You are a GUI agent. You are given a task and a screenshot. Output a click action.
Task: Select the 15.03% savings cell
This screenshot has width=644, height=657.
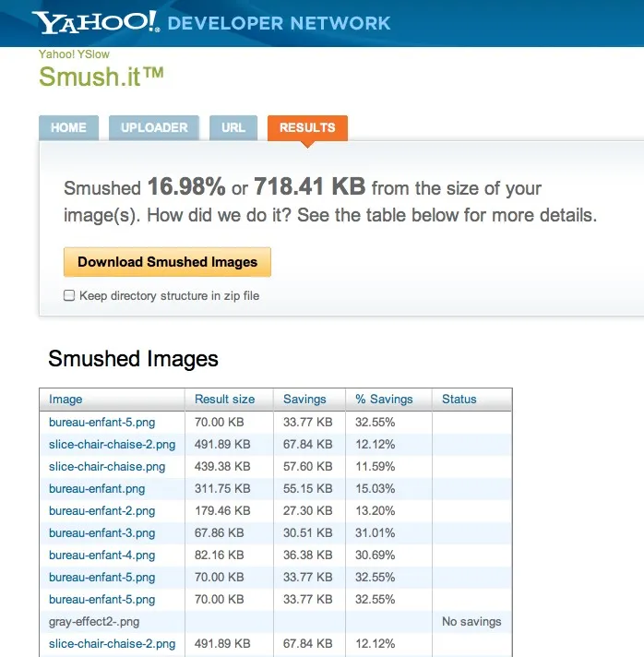pyautogui.click(x=376, y=488)
